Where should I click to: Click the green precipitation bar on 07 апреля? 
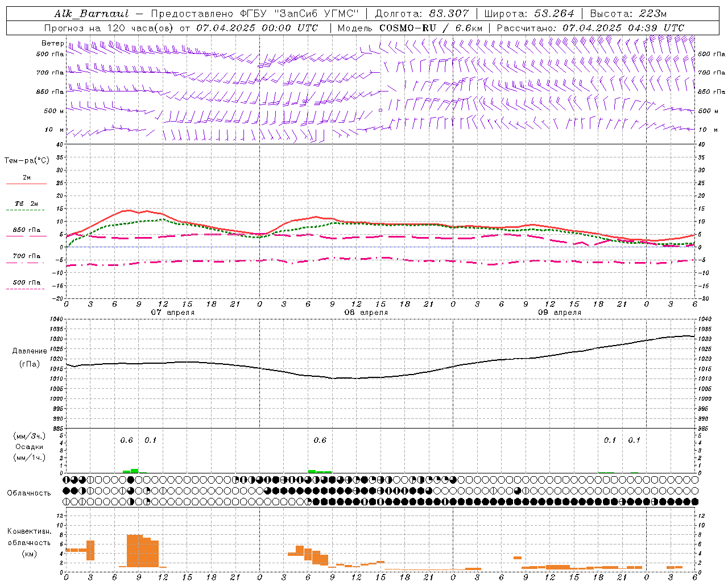[x=131, y=471]
